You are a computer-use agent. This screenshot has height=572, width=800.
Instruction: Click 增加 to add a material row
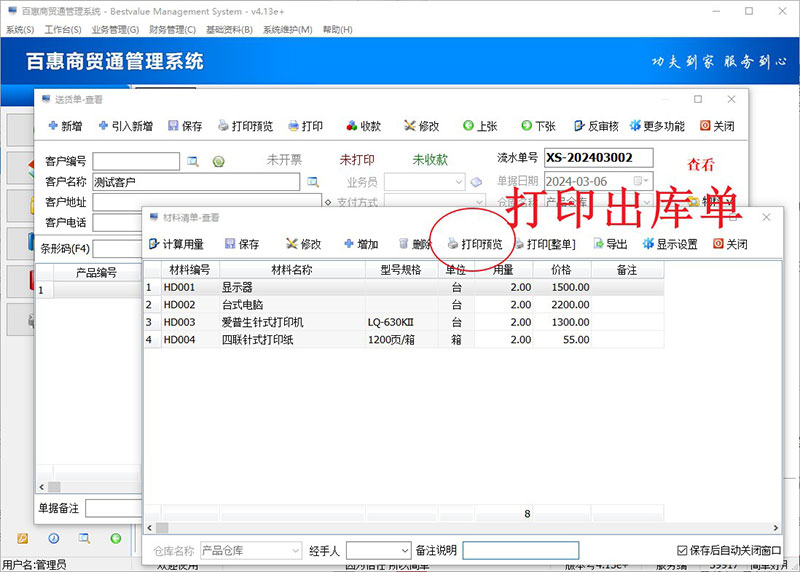pyautogui.click(x=360, y=244)
